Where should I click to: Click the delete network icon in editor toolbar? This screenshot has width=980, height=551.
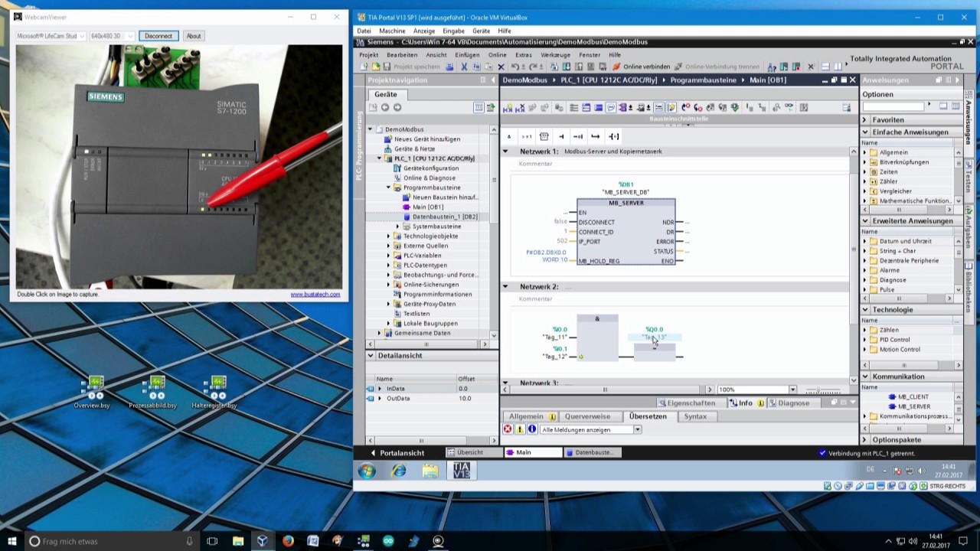pyautogui.click(x=518, y=108)
